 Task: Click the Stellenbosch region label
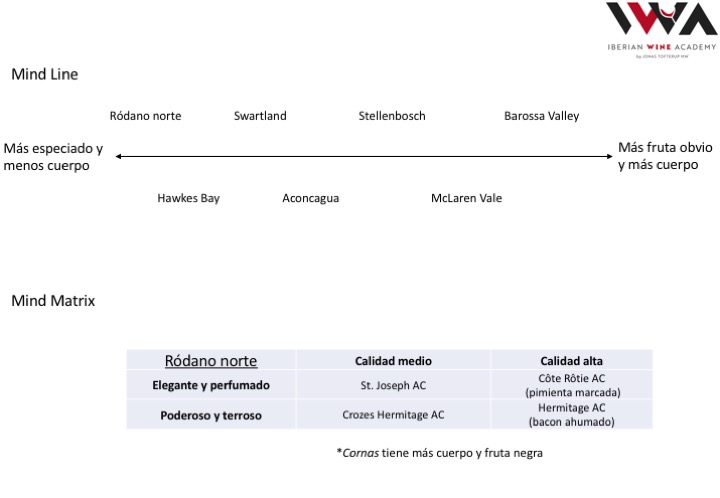pos(392,116)
